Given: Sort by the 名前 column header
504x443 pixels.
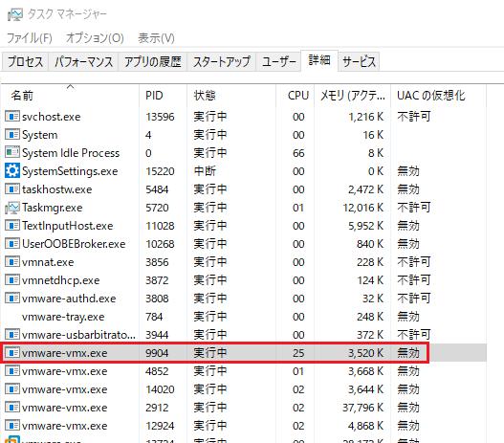Looking at the screenshot, I should [x=70, y=96].
